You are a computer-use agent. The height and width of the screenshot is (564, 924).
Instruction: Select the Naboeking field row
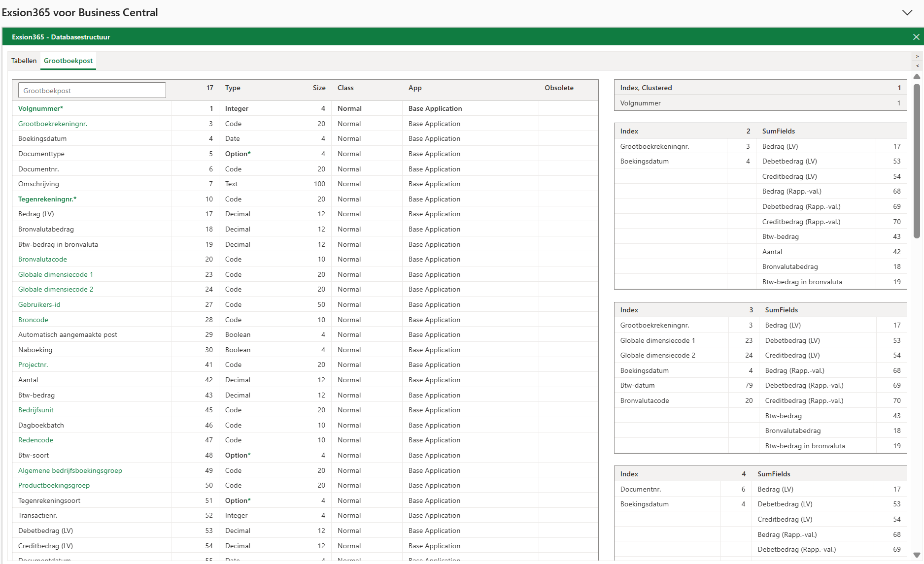[305, 350]
